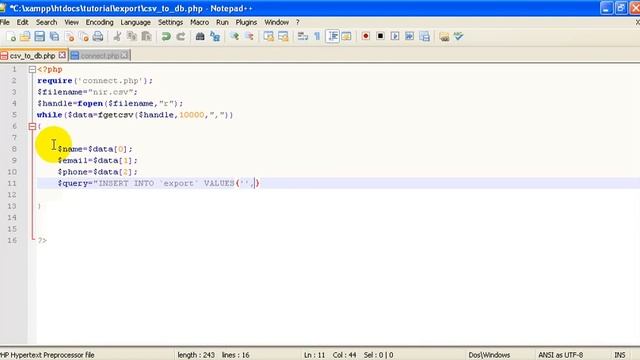Click the Close All toolbar icon
This screenshot has width=640, height=360.
84,37
